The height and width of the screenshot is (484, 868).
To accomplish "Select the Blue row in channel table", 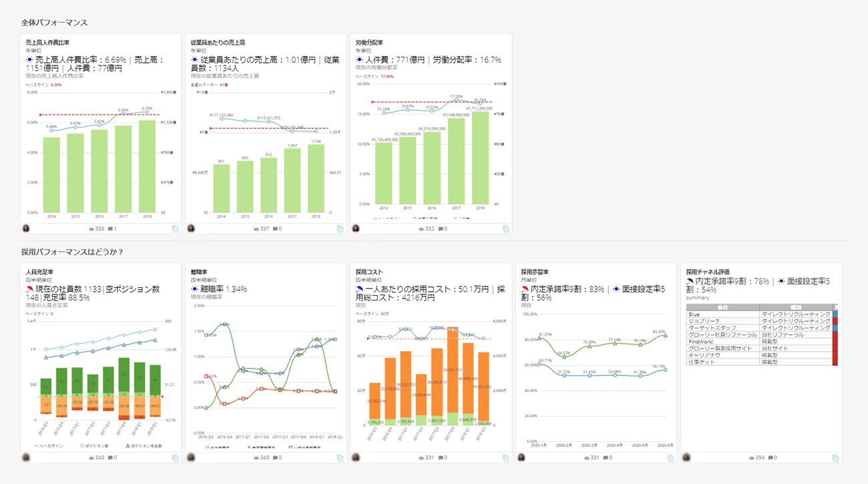I will [x=694, y=314].
